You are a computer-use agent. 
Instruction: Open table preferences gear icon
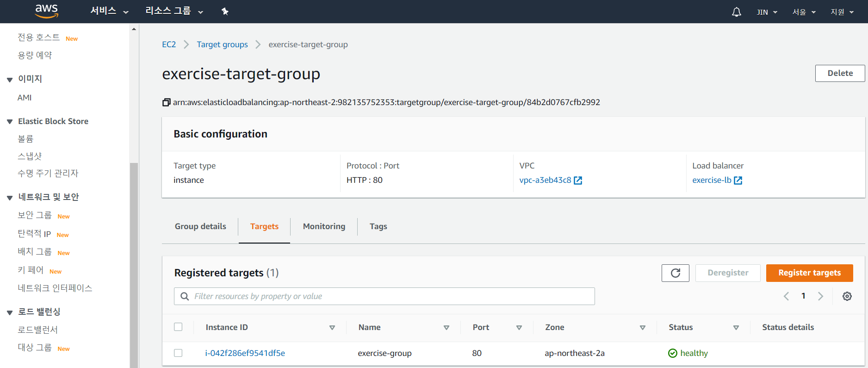(x=847, y=296)
